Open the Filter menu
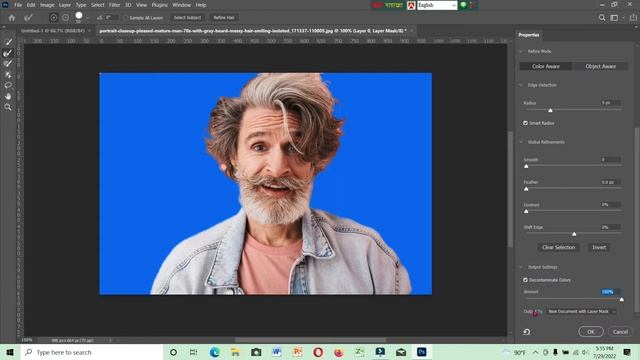 point(114,5)
